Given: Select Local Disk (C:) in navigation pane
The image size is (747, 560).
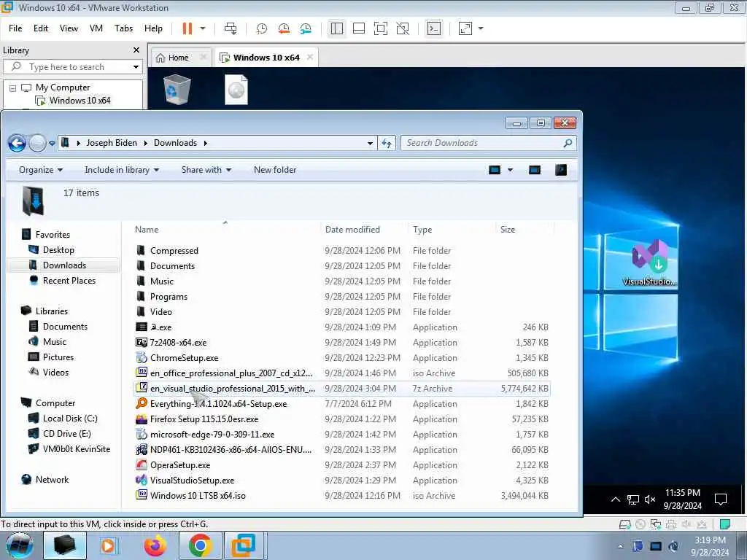Looking at the screenshot, I should coord(69,419).
